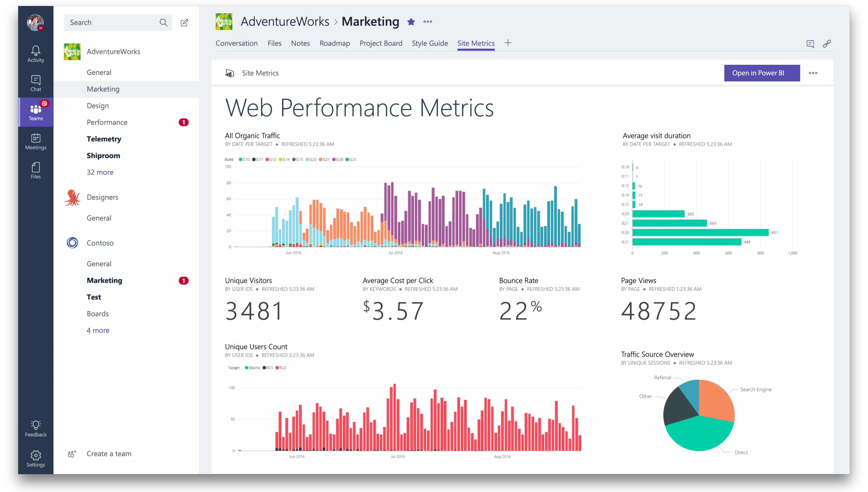Copy tab link via chain icon
868x492 pixels.
click(827, 44)
